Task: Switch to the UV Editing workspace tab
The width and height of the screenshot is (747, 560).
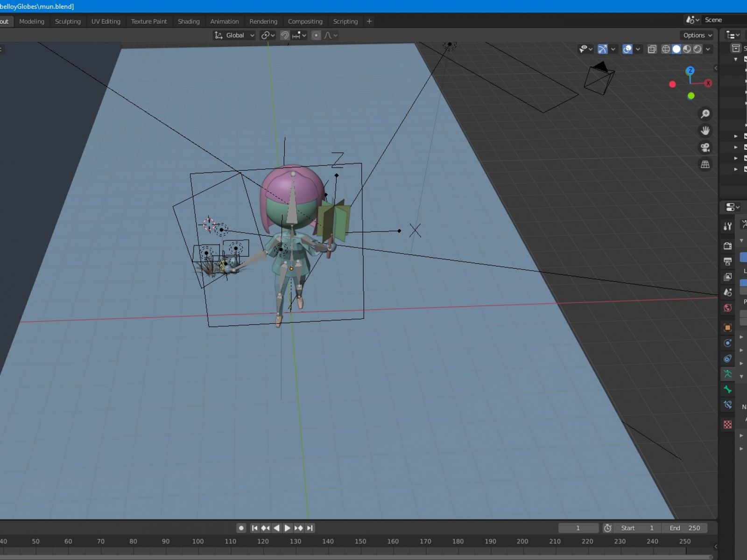Action: point(106,21)
